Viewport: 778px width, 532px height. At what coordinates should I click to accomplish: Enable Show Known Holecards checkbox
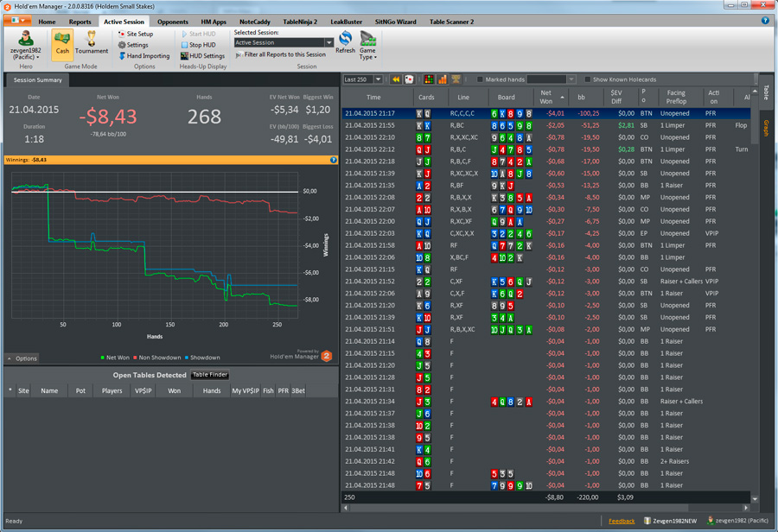[588, 79]
